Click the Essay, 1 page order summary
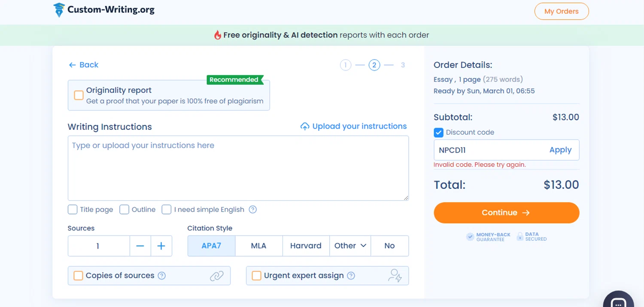 coord(478,80)
